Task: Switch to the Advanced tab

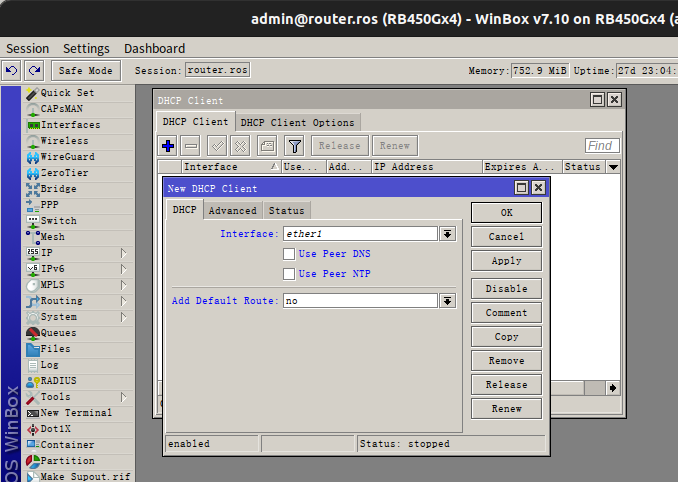Action: [233, 211]
